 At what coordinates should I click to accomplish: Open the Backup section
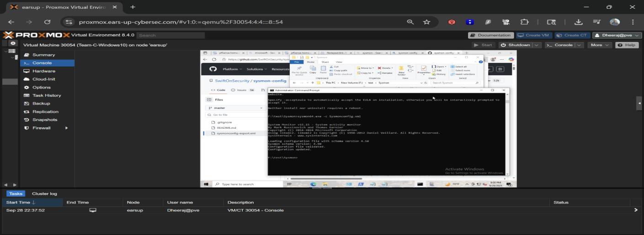point(47,104)
